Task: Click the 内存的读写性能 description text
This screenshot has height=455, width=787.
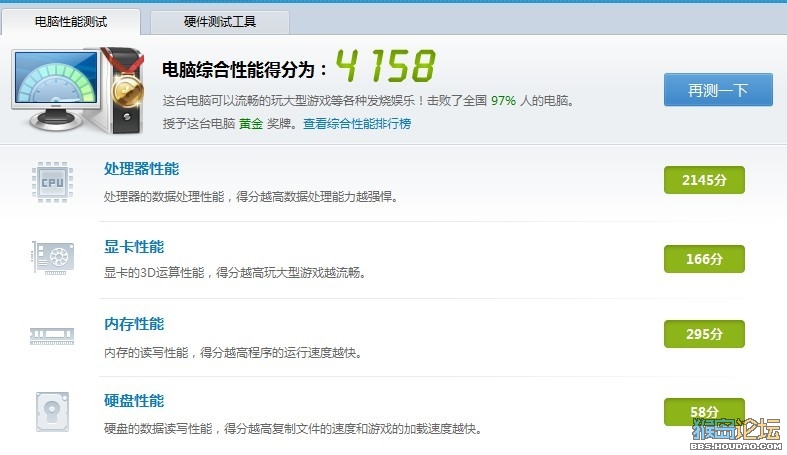Action: (x=233, y=353)
